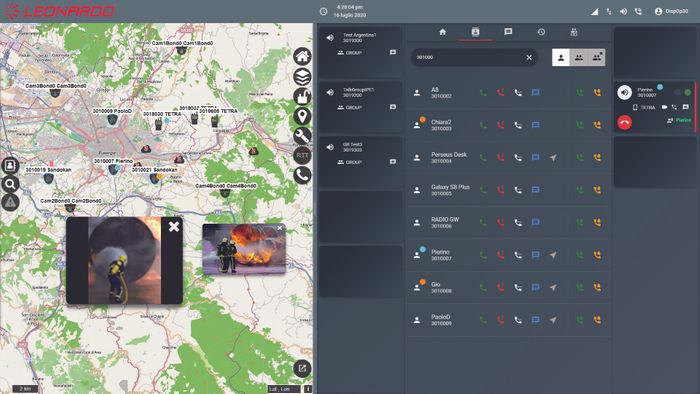Mute the Test Argentina1 group speaker
The height and width of the screenshot is (394, 700).
click(x=330, y=38)
